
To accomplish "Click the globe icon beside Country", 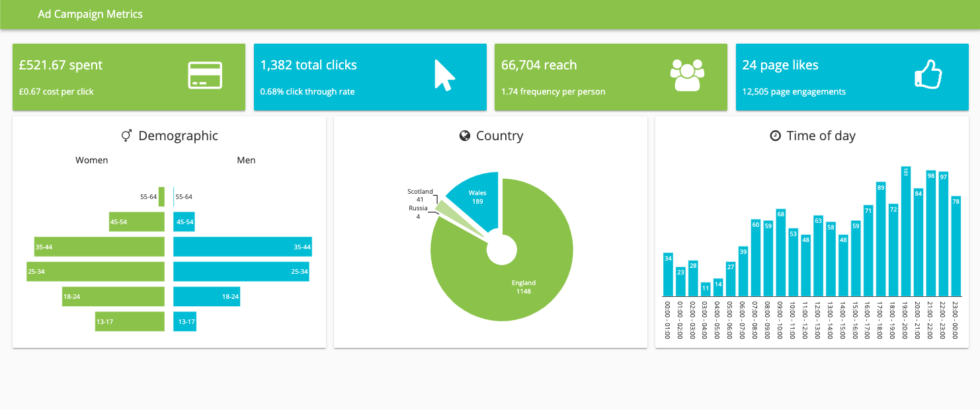I will (465, 136).
